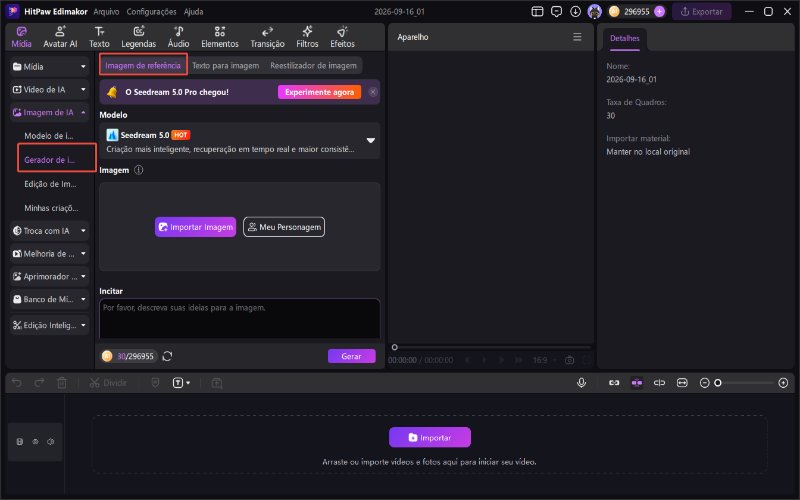This screenshot has height=500, width=800.
Task: Expand the Mídia sidebar section
Action: coord(49,66)
